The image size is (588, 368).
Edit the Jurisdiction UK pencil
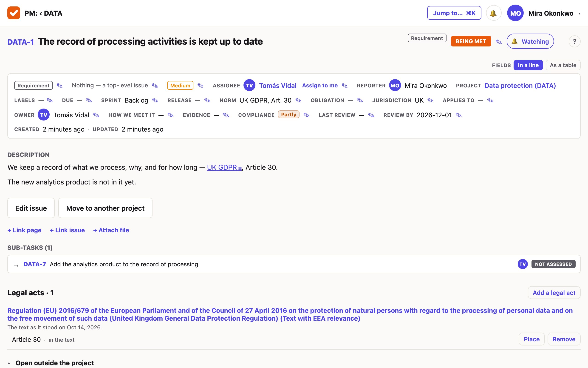click(x=430, y=100)
